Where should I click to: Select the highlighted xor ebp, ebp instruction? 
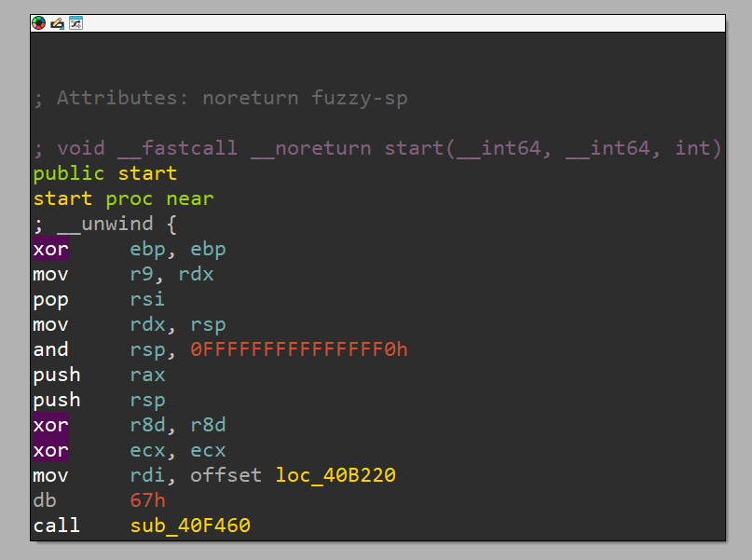tap(50, 249)
